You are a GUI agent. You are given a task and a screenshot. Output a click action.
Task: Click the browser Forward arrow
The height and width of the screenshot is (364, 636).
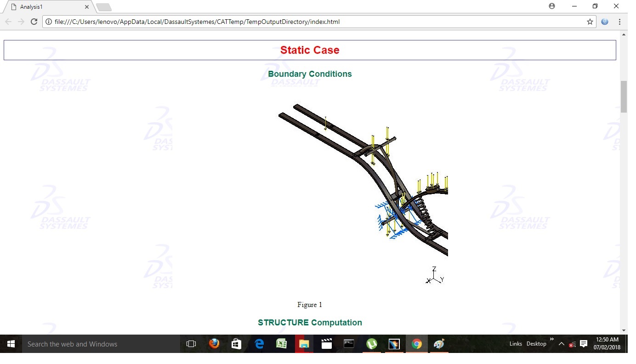pos(21,22)
